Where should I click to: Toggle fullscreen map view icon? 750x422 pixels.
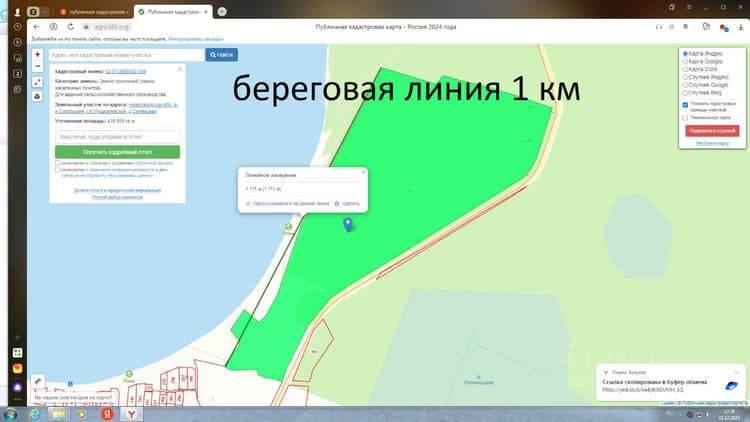pyautogui.click(x=37, y=82)
